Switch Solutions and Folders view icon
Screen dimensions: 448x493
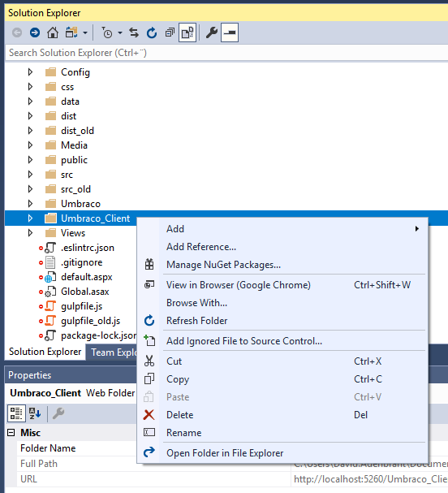(x=71, y=32)
